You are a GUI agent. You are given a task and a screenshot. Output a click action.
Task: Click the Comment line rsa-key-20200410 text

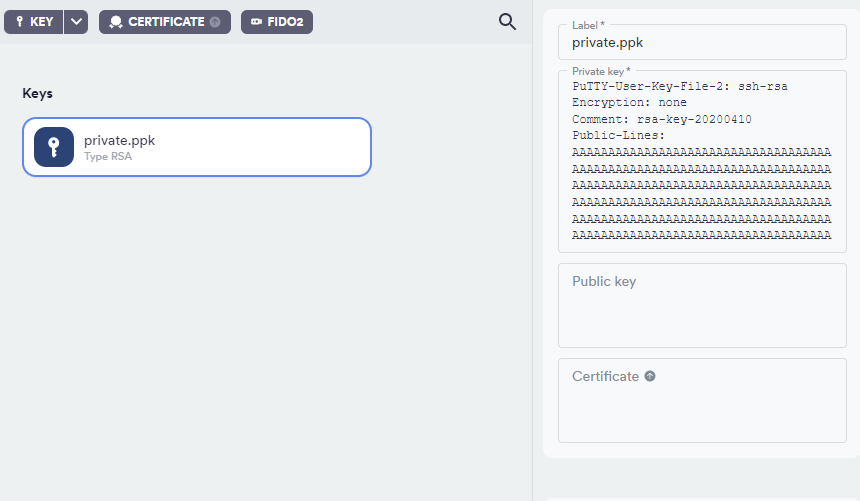[661, 119]
